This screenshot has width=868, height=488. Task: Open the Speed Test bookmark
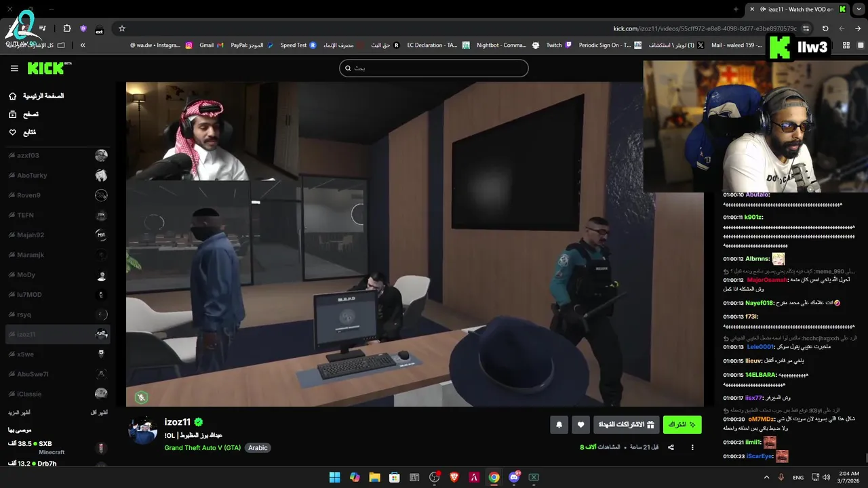[298, 45]
